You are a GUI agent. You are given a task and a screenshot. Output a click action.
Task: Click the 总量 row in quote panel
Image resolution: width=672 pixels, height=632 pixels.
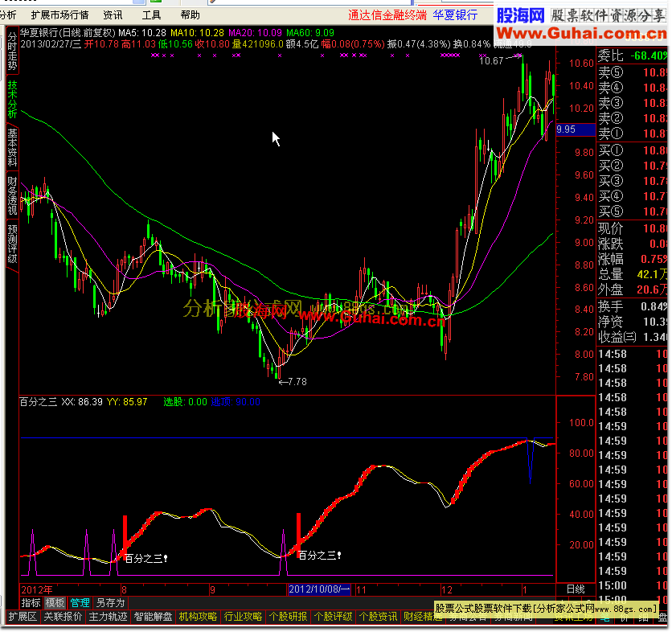[x=632, y=274]
